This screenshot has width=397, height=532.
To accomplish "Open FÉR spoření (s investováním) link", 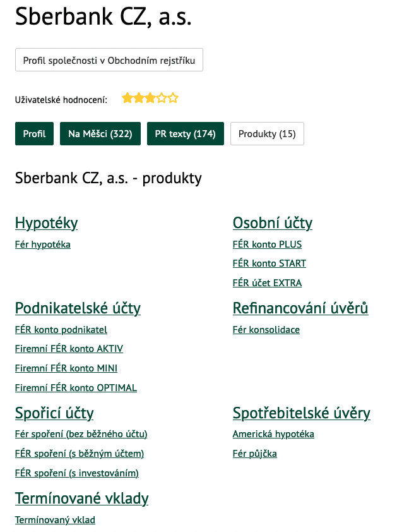I will pos(77,473).
